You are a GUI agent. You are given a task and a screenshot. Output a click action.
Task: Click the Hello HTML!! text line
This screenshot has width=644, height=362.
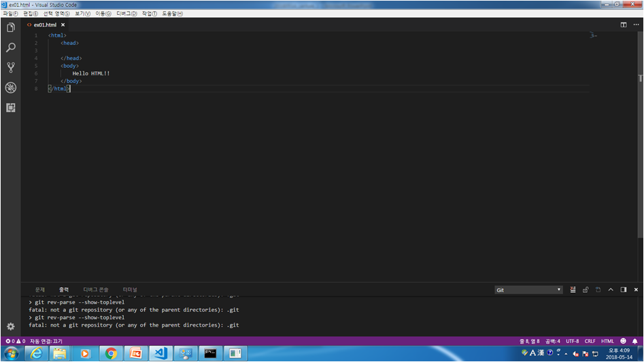pos(91,73)
